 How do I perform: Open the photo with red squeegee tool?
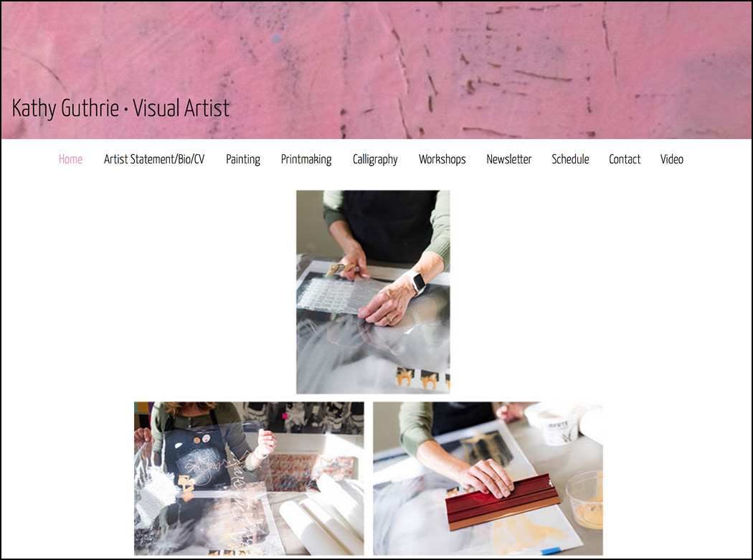coord(488,478)
